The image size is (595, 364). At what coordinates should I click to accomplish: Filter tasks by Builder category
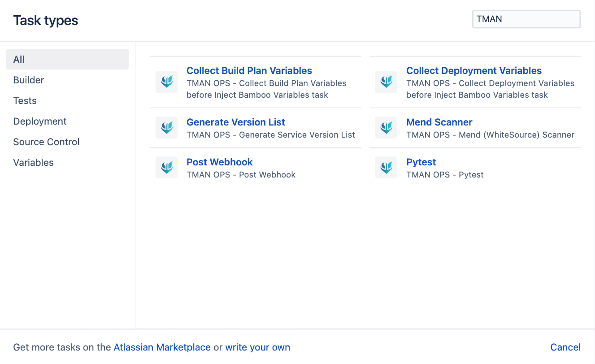point(67,80)
